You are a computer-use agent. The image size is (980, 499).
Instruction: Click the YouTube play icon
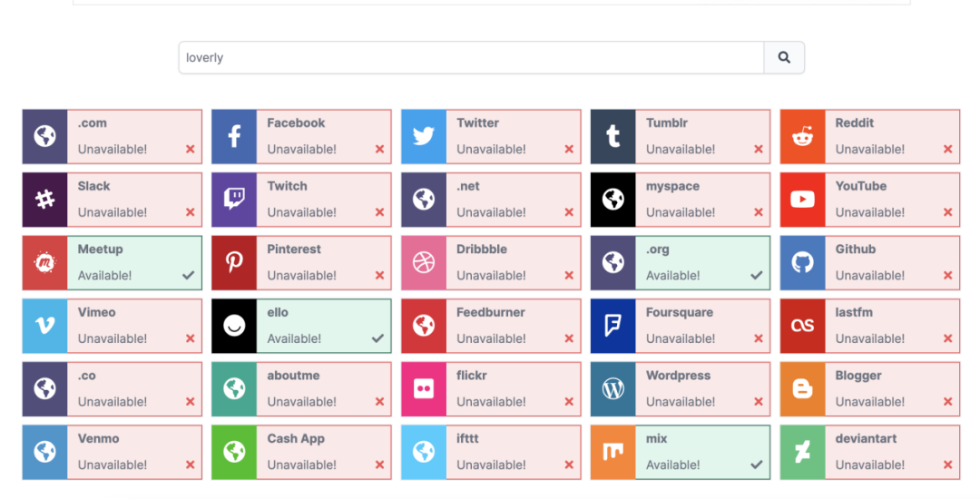coord(802,200)
